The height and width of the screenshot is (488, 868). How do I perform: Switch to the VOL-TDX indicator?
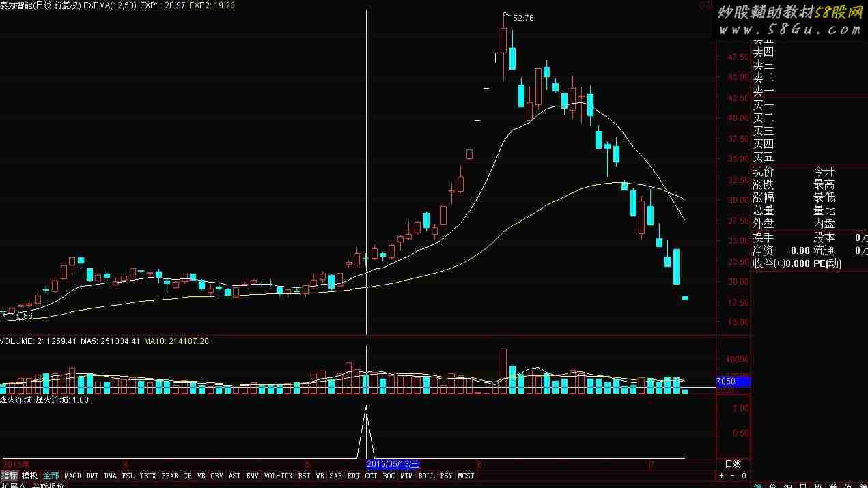tap(279, 476)
